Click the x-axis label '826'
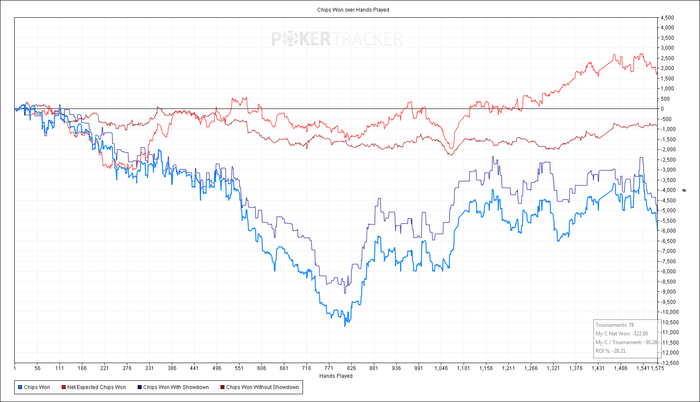Viewport: 700px width, 402px height. (351, 368)
